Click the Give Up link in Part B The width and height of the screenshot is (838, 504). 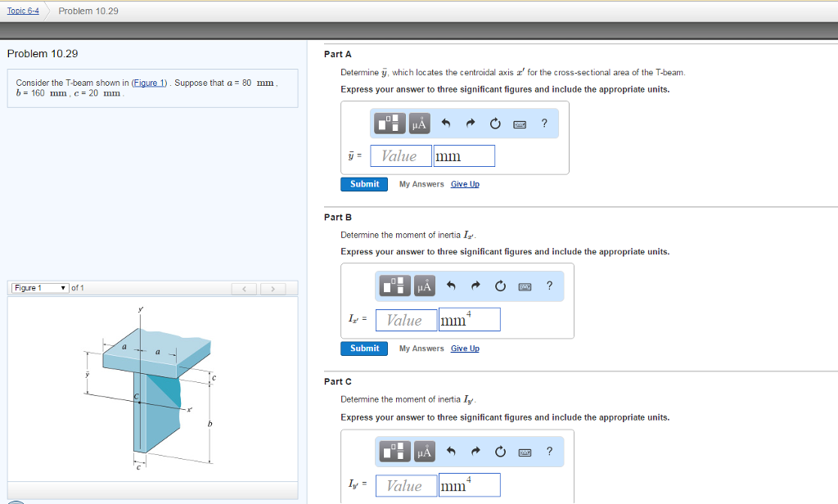[x=465, y=349]
